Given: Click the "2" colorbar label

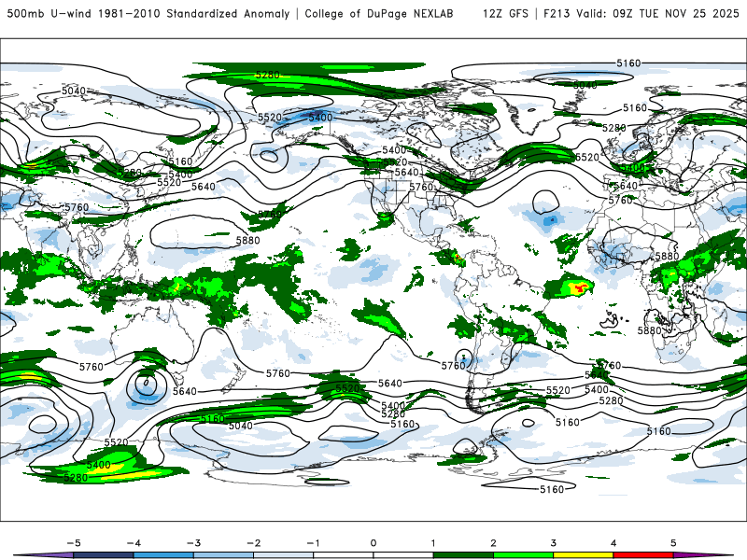Looking at the screenshot, I should click(493, 543).
